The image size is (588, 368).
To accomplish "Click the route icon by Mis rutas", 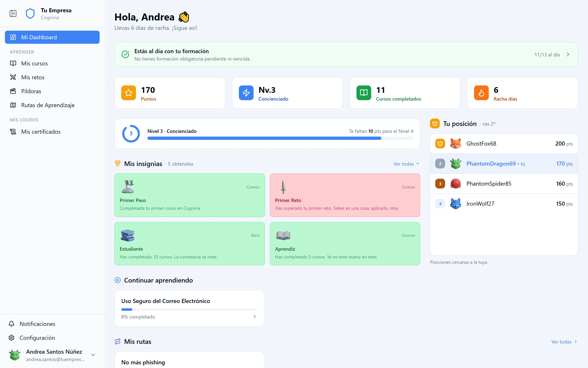I will [x=118, y=341].
